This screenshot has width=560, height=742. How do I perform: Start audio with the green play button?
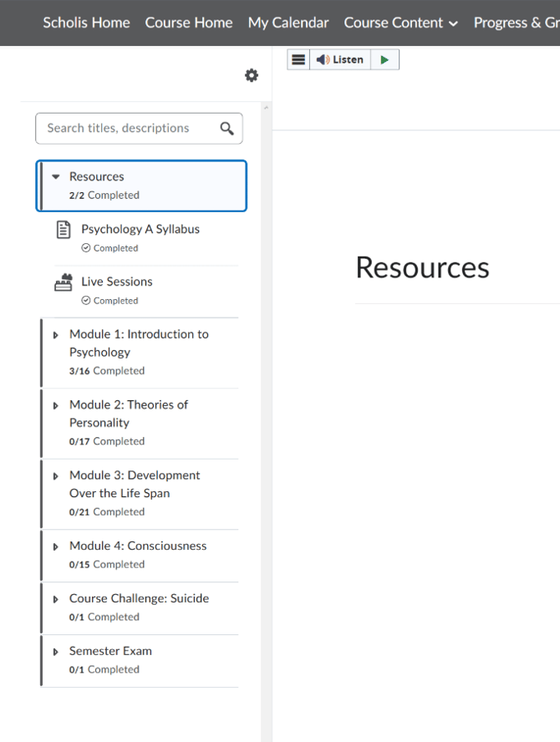click(384, 59)
